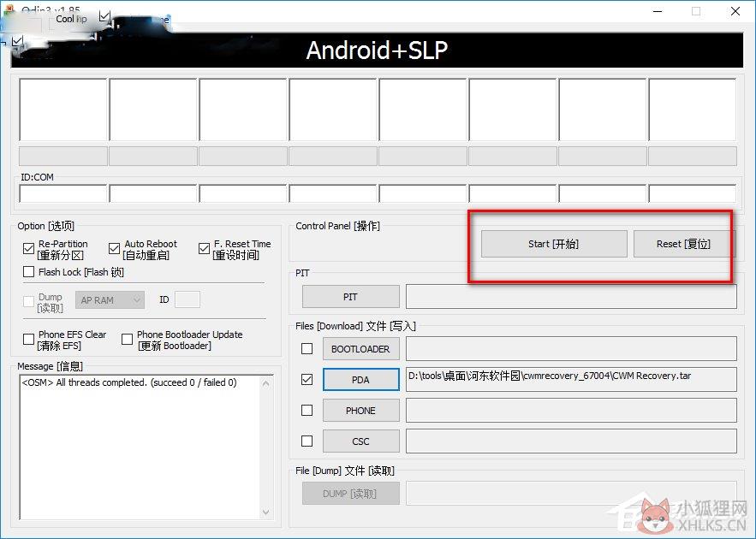Check the CSC file checkbox
Screen dimensions: 756x539
click(x=307, y=441)
